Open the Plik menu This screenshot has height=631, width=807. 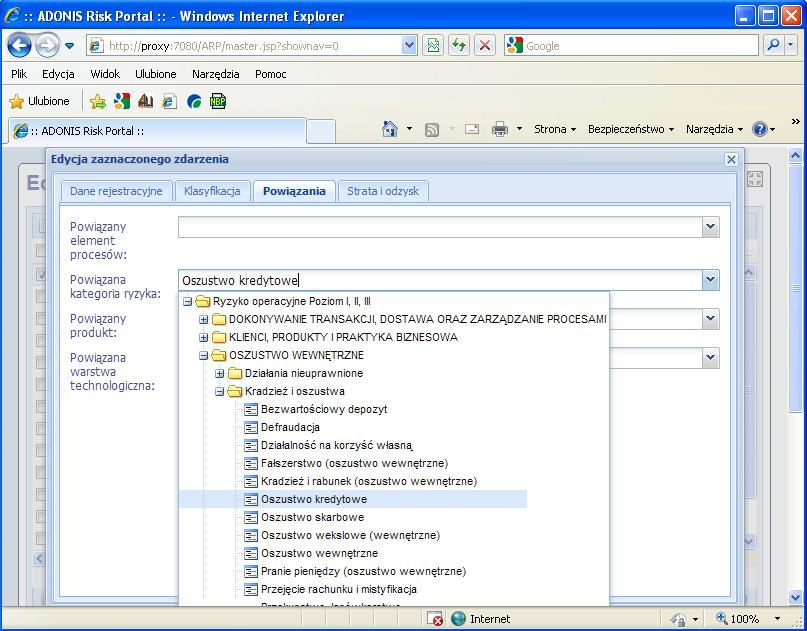[19, 74]
